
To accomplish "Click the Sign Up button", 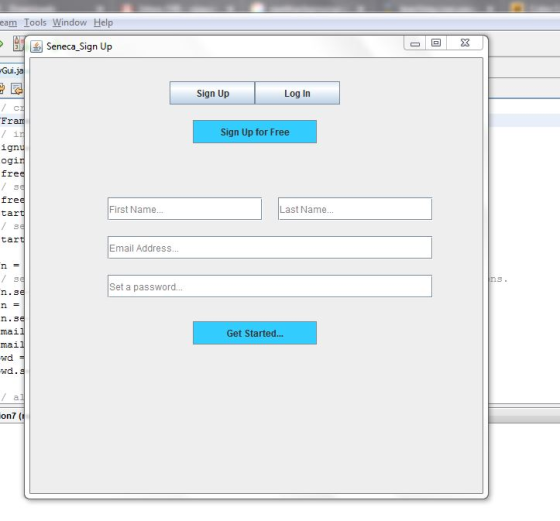I will tap(212, 93).
